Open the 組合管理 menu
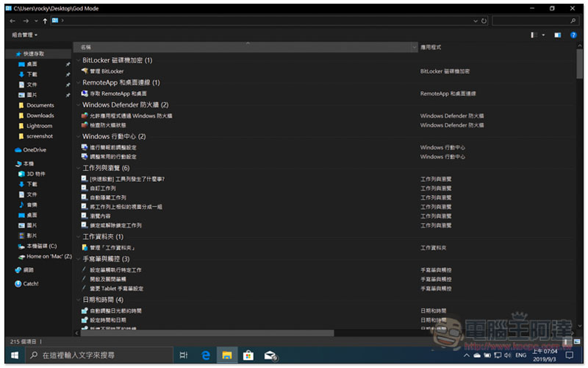The width and height of the screenshot is (588, 368). click(x=24, y=35)
